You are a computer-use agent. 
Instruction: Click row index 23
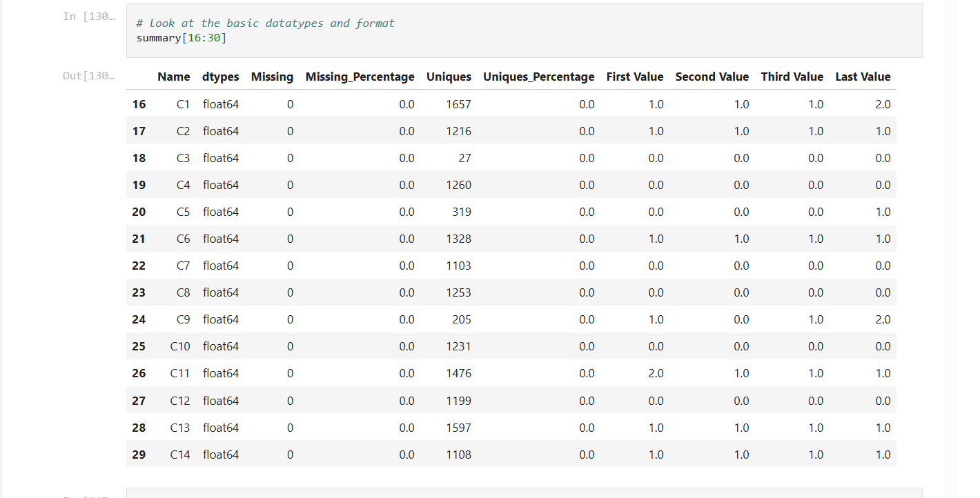[x=139, y=292]
